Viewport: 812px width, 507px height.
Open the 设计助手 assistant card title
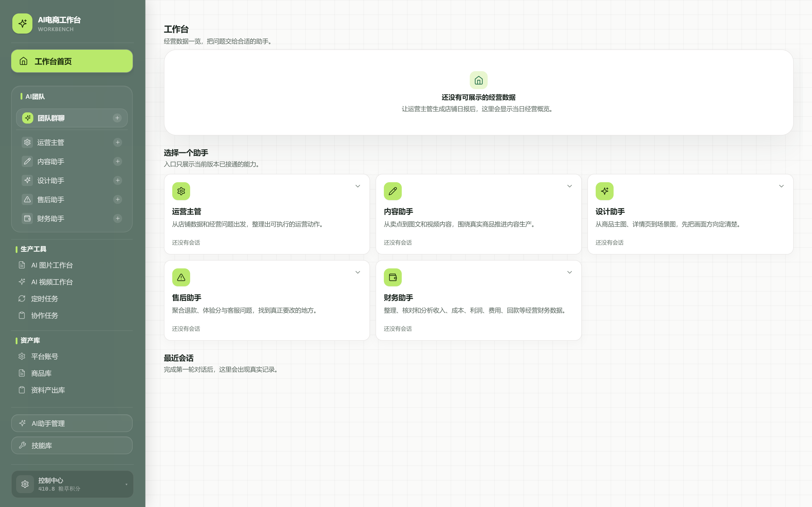click(610, 212)
